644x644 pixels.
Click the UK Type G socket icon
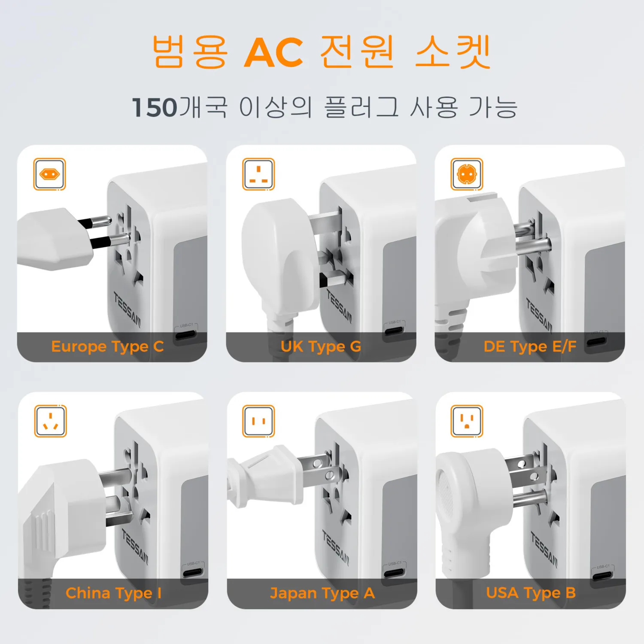click(x=258, y=174)
